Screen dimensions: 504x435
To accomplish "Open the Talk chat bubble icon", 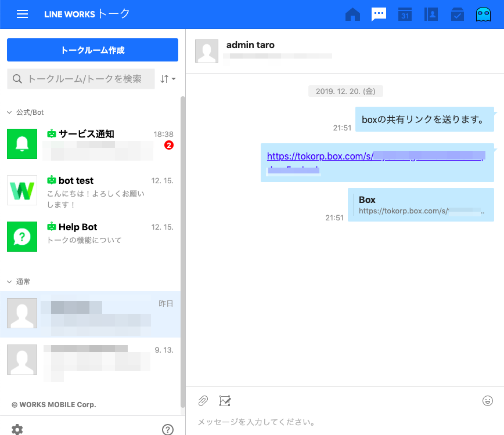I will tap(379, 14).
